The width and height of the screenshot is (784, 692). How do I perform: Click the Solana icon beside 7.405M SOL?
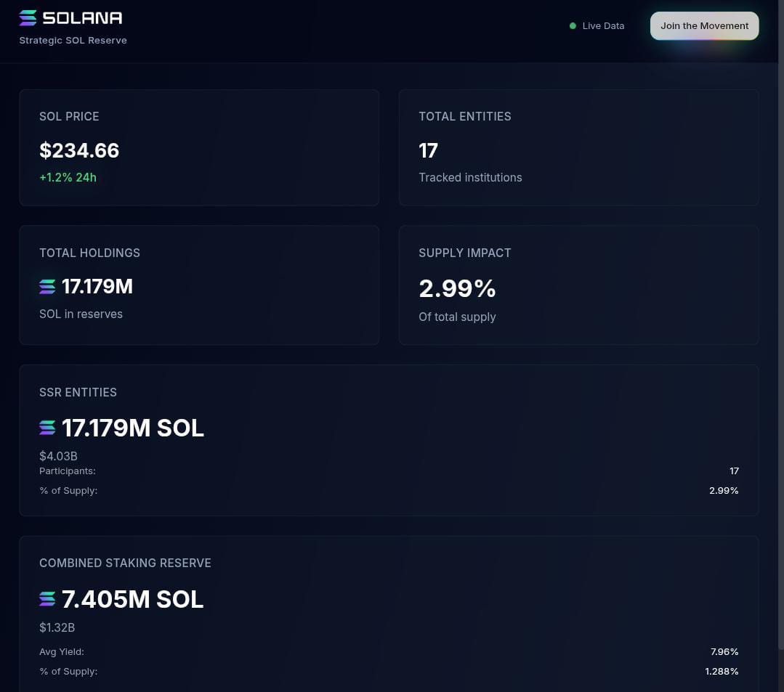[47, 598]
